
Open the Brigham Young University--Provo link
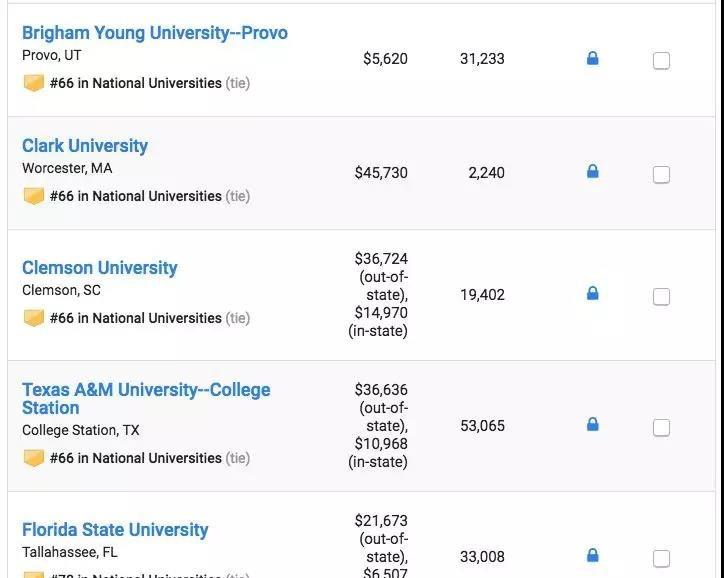click(x=155, y=33)
